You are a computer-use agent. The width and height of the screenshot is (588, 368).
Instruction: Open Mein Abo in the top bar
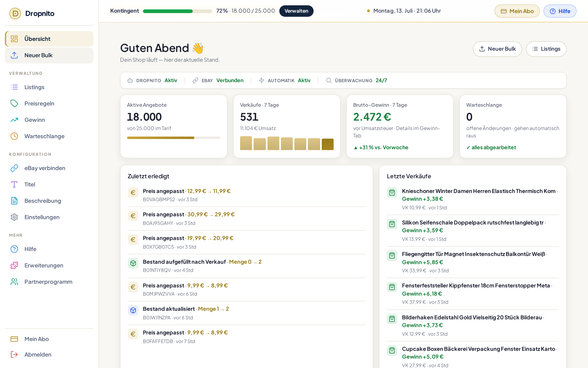click(517, 11)
